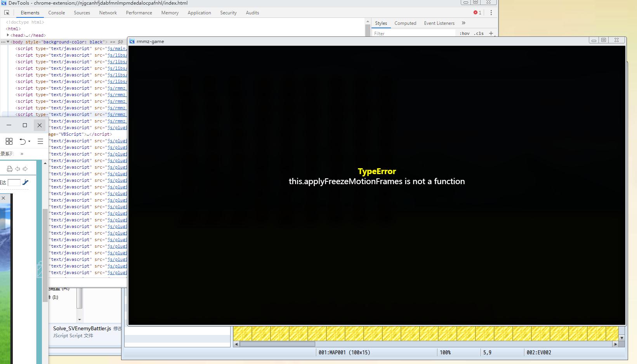Viewport: 637px width, 364px height.
Task: Add new style rule with plus icon
Action: pos(491,33)
